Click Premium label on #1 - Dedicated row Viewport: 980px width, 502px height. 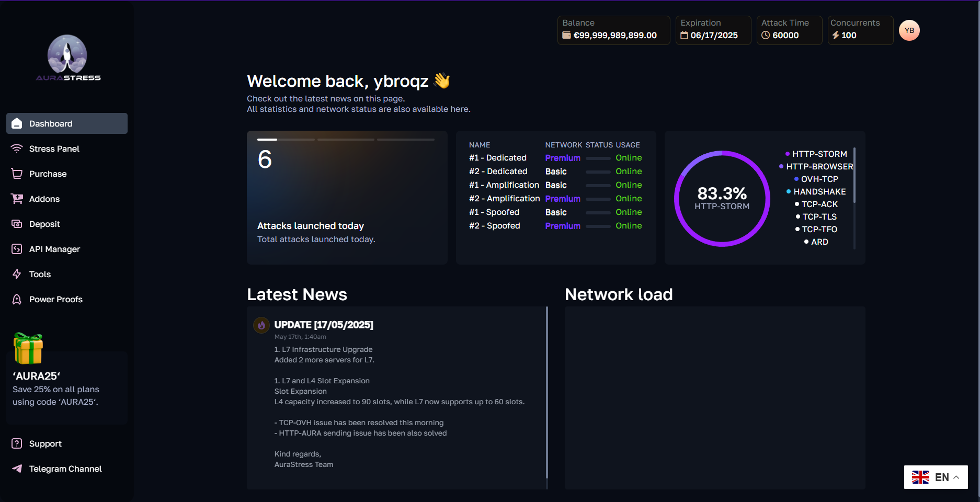pyautogui.click(x=563, y=158)
